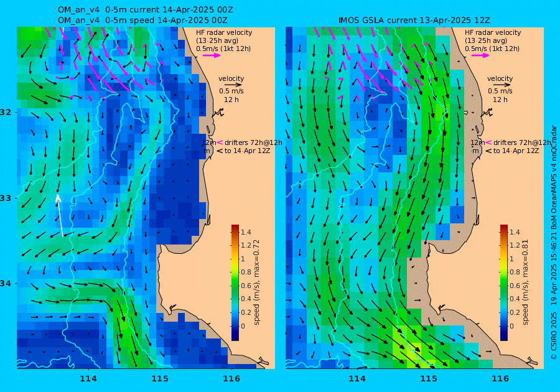This screenshot has height=392, width=560.
Task: Click 'to 14 Apr 12Z' text in right map
Action: [x=516, y=151]
